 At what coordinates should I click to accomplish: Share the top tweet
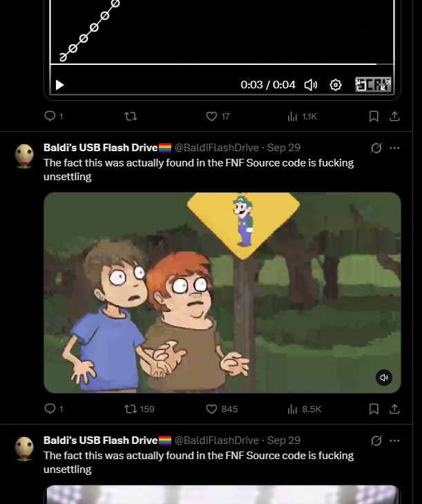pos(394,116)
